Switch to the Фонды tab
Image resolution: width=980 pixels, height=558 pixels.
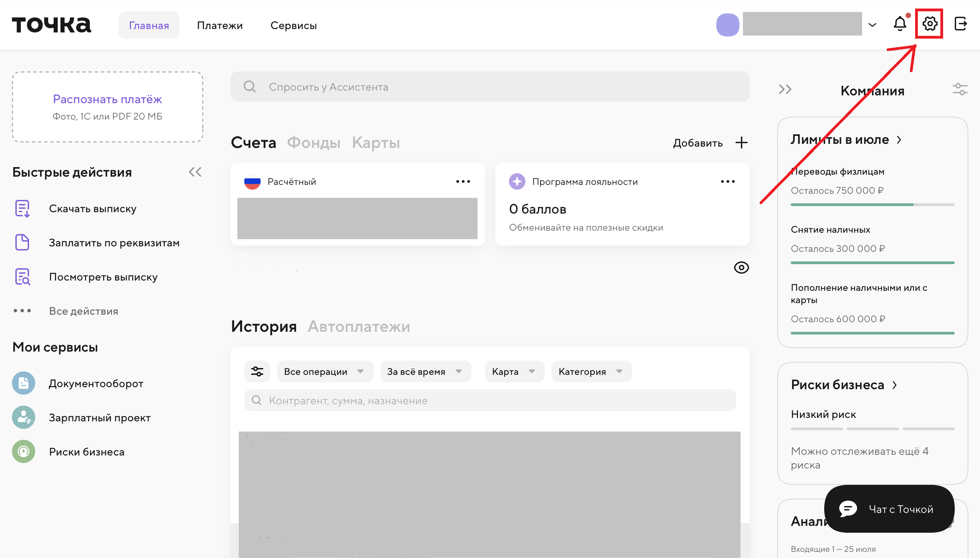(314, 142)
